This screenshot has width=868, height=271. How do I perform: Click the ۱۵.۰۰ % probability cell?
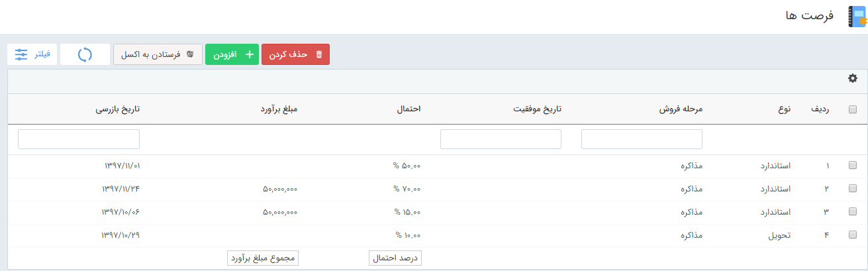(407, 212)
